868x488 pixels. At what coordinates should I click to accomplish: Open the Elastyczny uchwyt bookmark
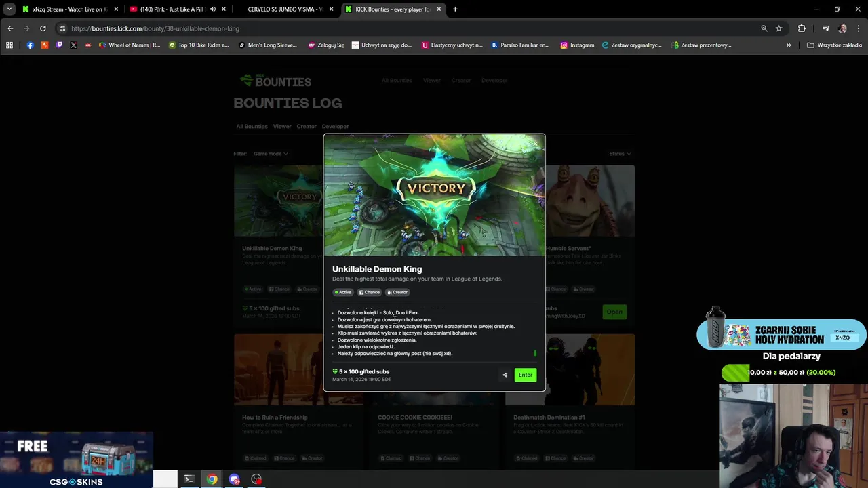click(452, 45)
